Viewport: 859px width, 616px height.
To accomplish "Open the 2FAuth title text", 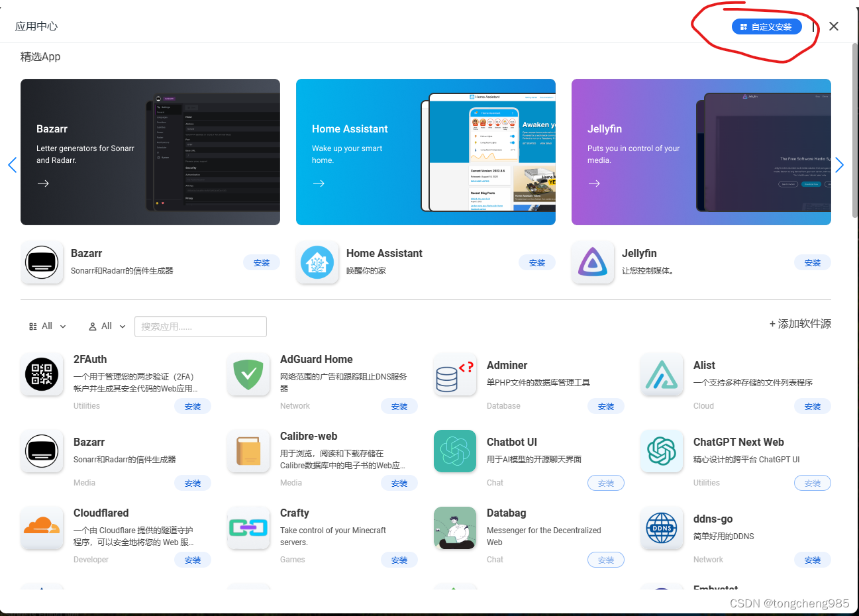I will click(x=90, y=360).
